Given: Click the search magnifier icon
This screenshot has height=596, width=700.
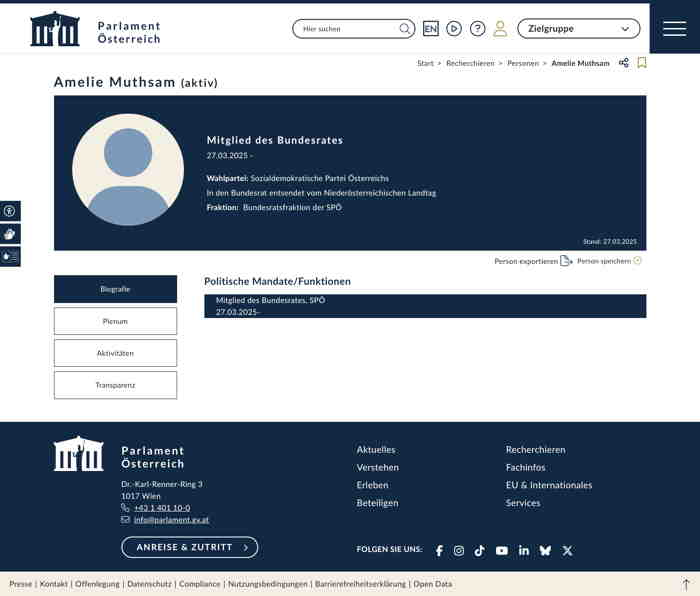Looking at the screenshot, I should coord(404,29).
